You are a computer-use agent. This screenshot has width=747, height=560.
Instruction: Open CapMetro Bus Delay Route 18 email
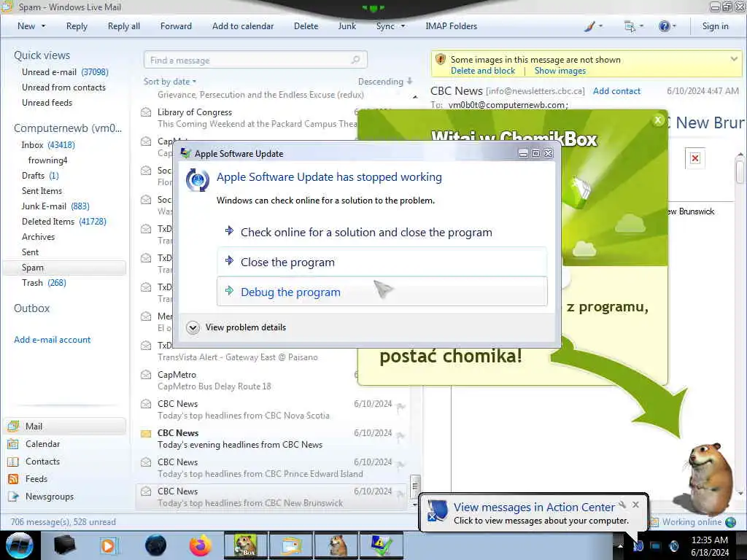[x=248, y=381]
